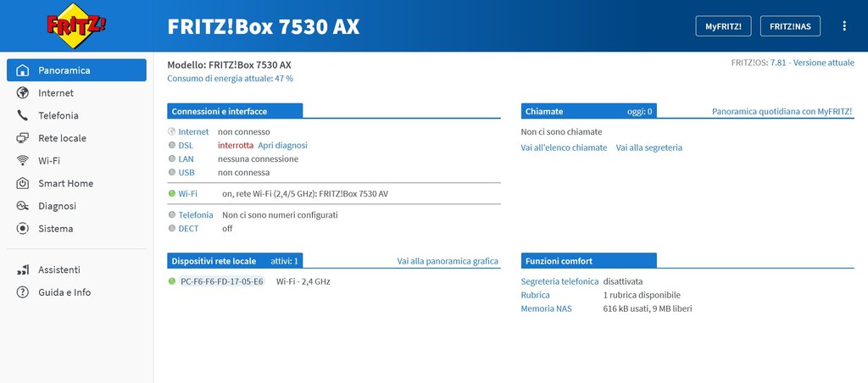This screenshot has height=383, width=868.
Task: Open the Telefonia sidebar menu
Action: [76, 116]
